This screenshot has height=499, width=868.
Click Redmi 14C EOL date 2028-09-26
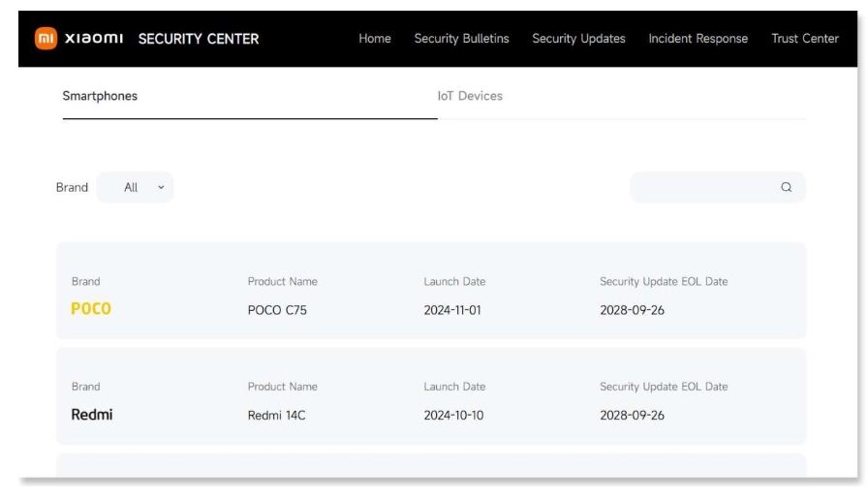(x=633, y=416)
